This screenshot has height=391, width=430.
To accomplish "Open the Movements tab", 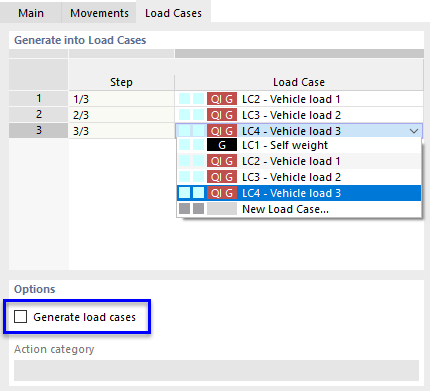I will click(99, 13).
